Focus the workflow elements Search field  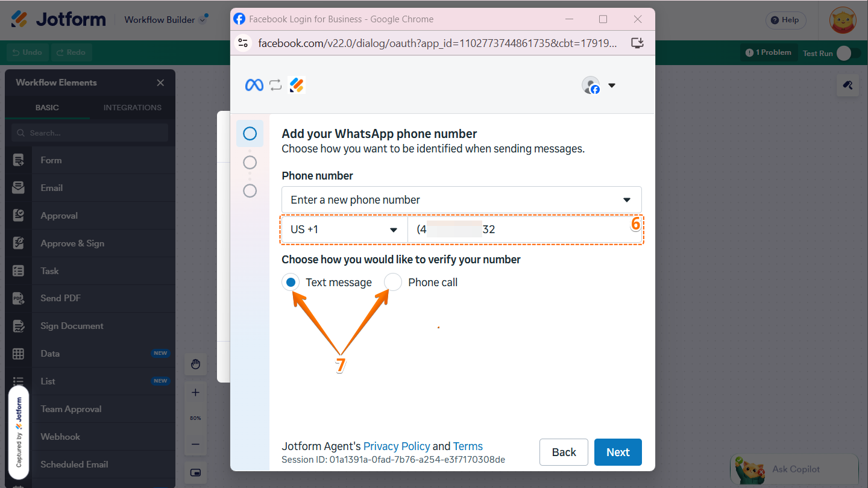(90, 133)
